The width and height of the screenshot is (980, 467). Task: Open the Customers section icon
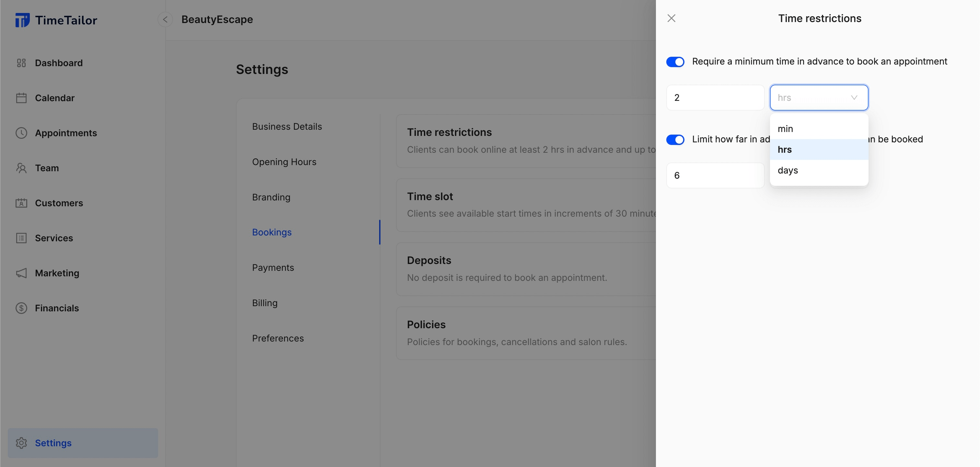[x=21, y=203]
